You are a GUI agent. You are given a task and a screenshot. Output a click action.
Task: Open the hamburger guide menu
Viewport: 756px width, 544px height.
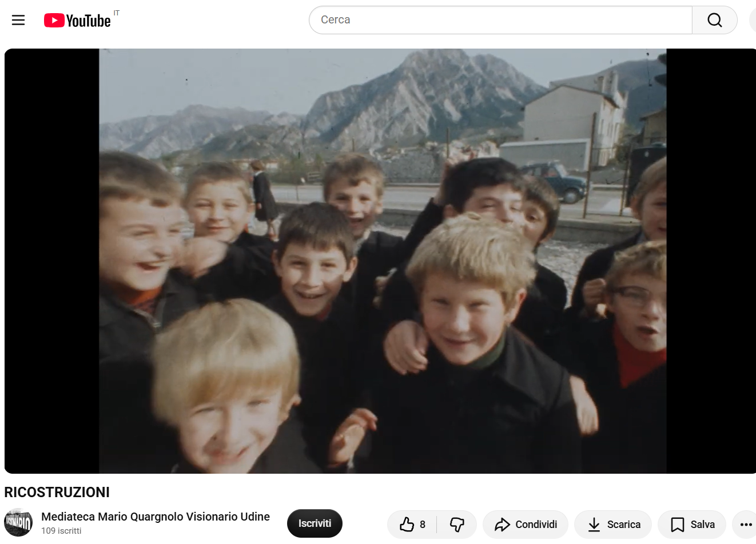18,21
